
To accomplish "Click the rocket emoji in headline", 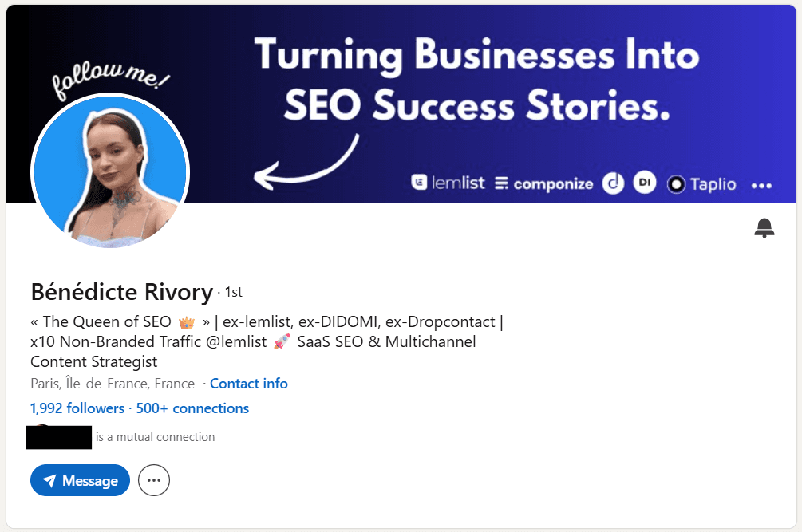I will click(282, 341).
